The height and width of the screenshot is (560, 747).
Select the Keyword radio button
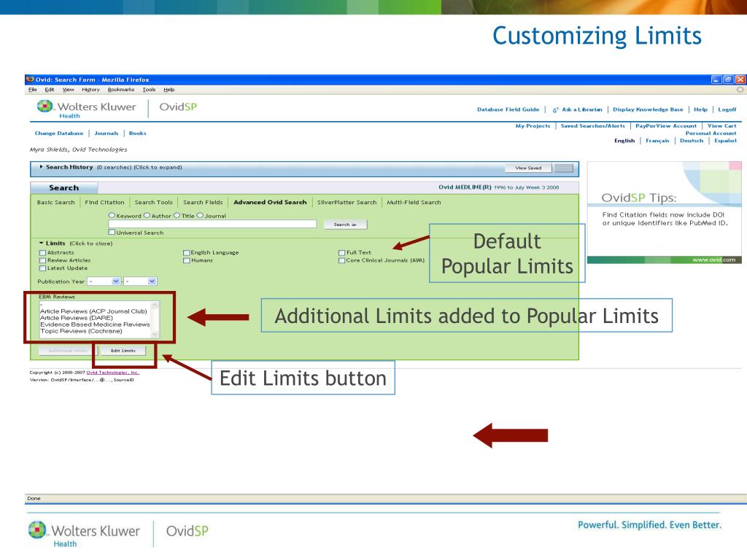112,215
